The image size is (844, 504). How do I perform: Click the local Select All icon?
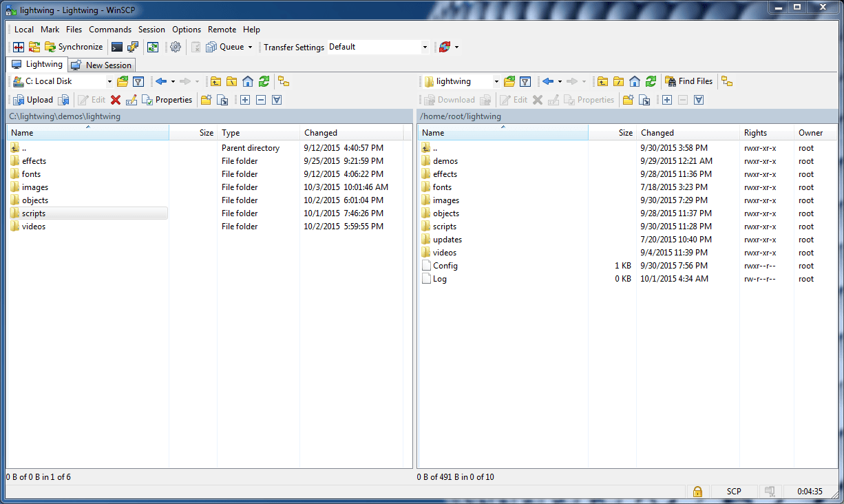277,100
